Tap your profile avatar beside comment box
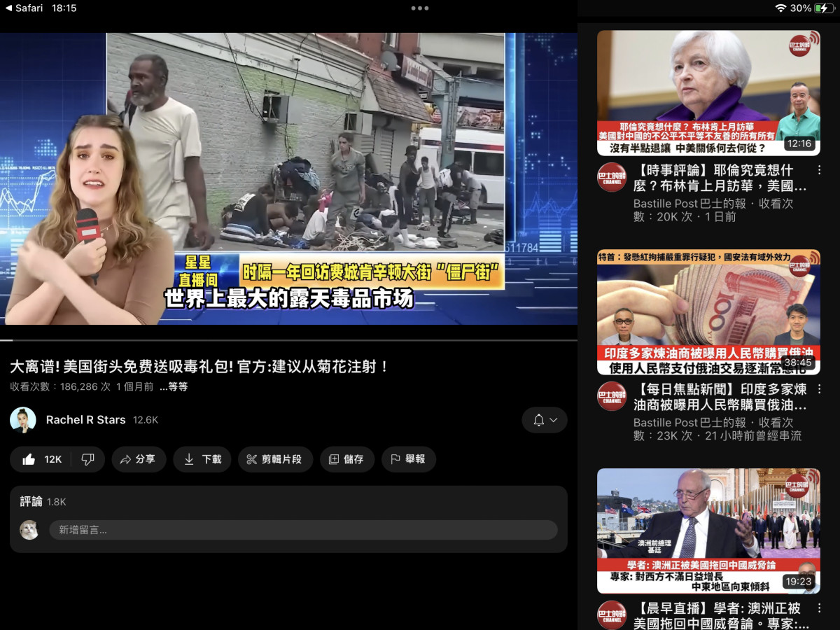The image size is (840, 630). point(29,530)
